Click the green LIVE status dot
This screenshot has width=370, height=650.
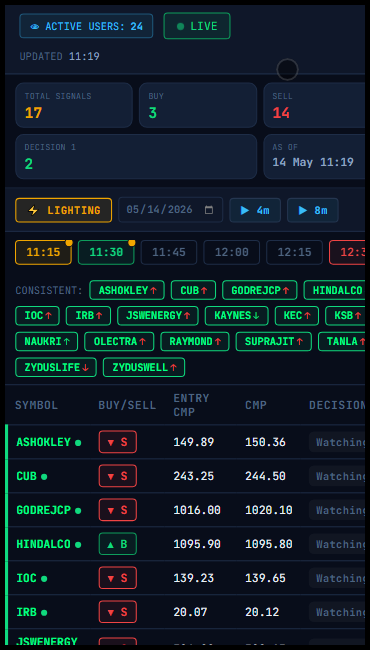[x=180, y=27]
